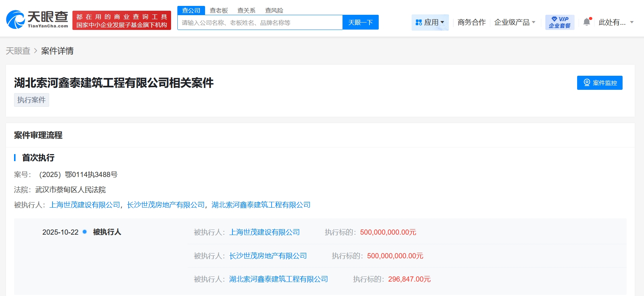Focus the company name search input field
The height and width of the screenshot is (296, 644).
click(260, 23)
